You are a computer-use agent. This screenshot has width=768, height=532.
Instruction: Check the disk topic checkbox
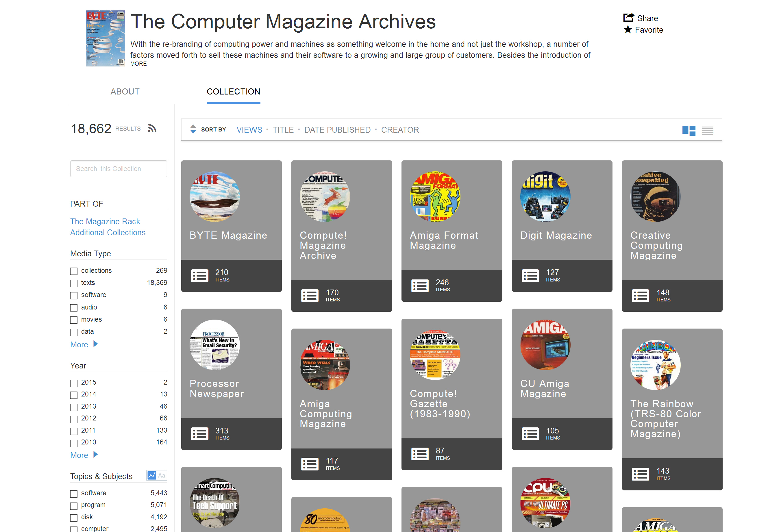(x=74, y=518)
